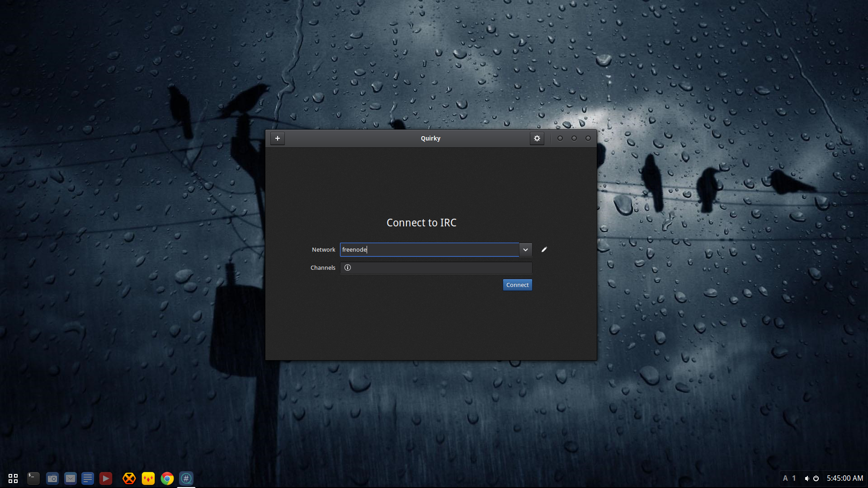Click the middle round window control in Quirky
868x488 pixels.
tap(574, 138)
